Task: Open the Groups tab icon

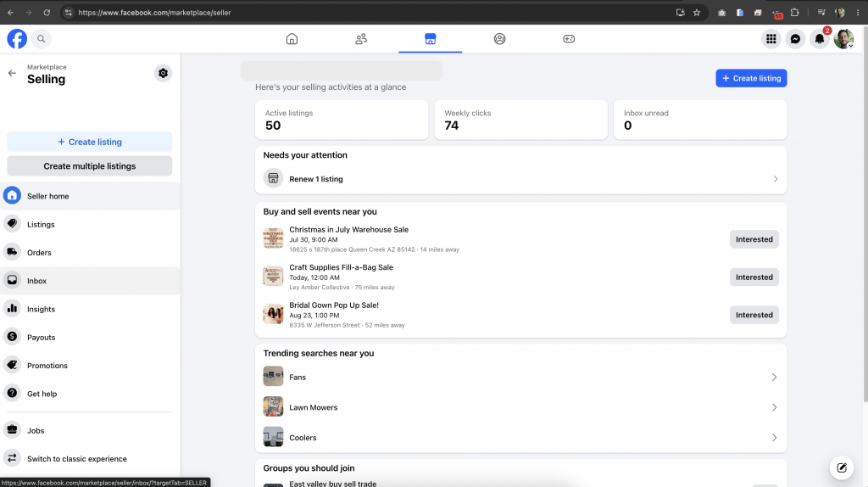Action: pos(499,39)
